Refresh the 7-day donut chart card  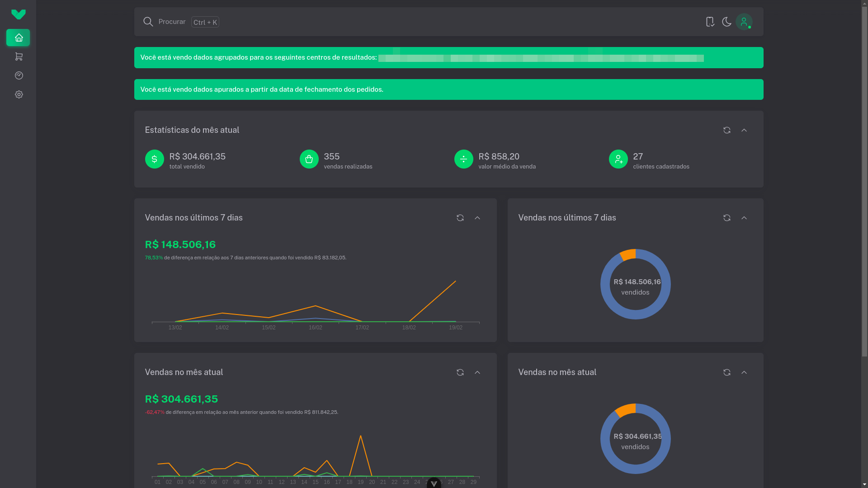(726, 218)
